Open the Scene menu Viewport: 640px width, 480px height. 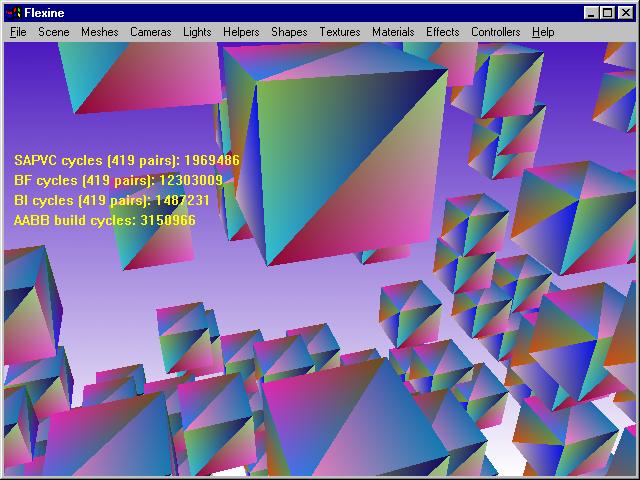click(53, 32)
